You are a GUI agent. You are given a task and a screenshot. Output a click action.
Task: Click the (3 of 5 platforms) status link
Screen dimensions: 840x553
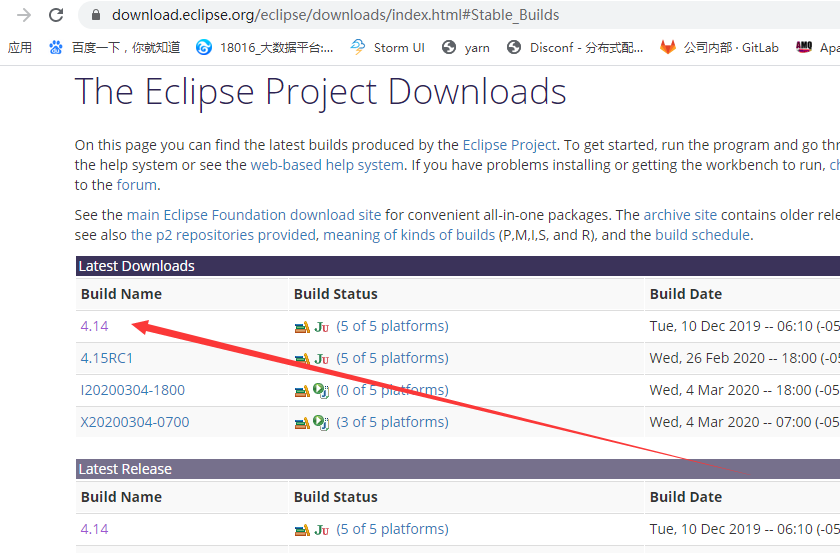392,422
